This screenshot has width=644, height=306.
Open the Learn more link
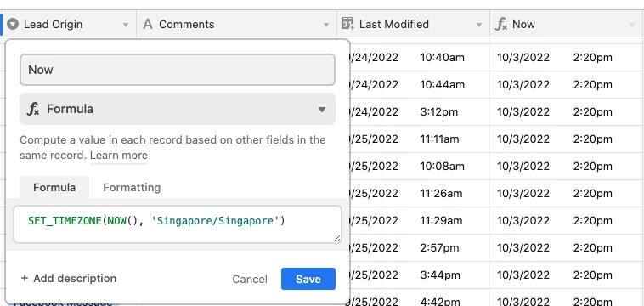(119, 156)
